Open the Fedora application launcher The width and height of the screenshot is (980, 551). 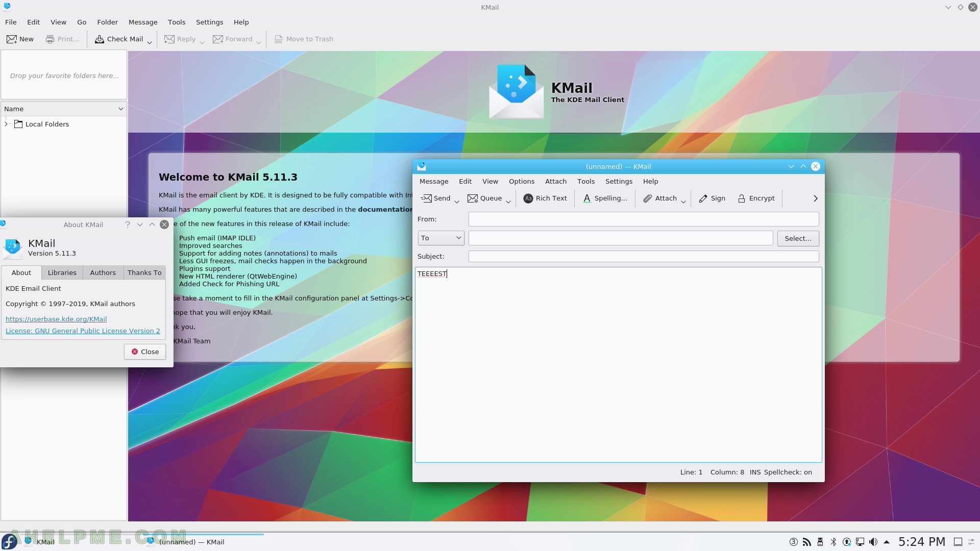[x=9, y=542]
